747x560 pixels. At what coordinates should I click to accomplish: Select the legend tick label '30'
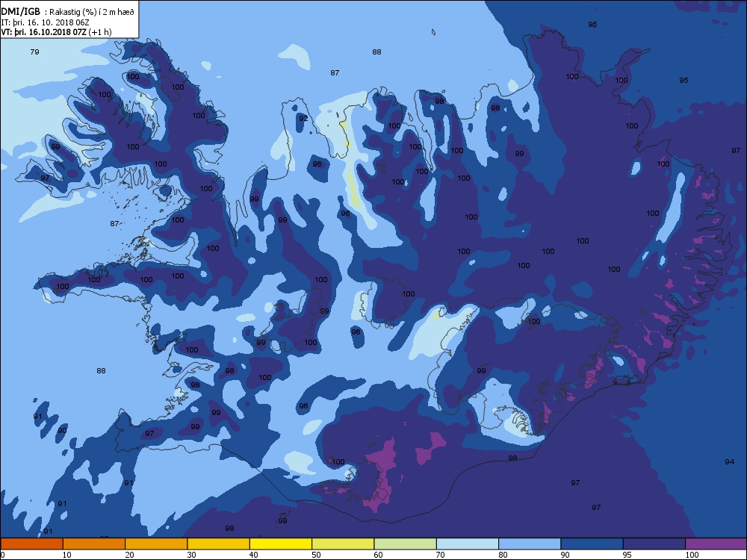[191, 555]
